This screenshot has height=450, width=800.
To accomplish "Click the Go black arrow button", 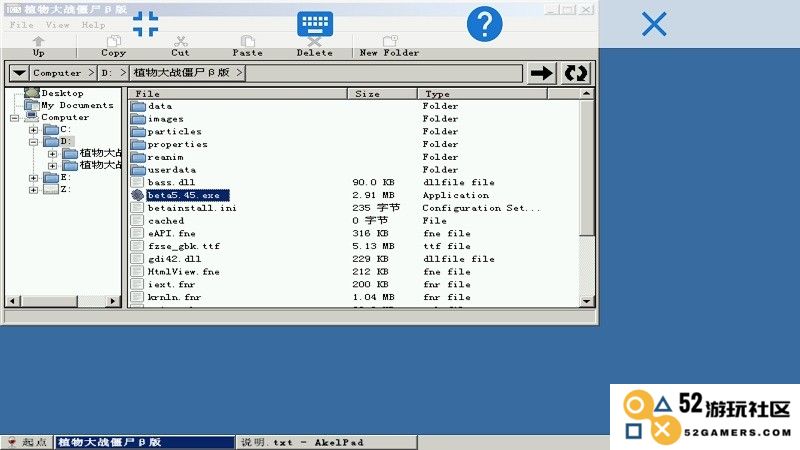I will pos(541,73).
